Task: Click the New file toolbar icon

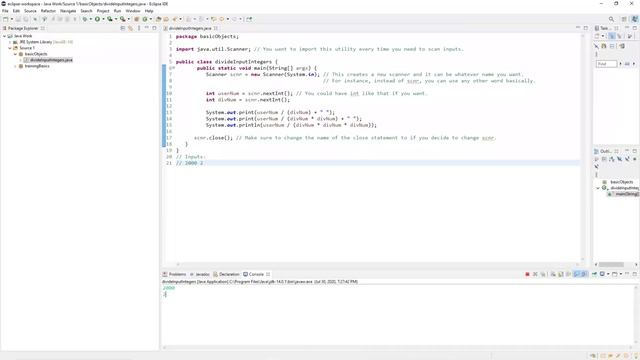Action: [x=5, y=19]
